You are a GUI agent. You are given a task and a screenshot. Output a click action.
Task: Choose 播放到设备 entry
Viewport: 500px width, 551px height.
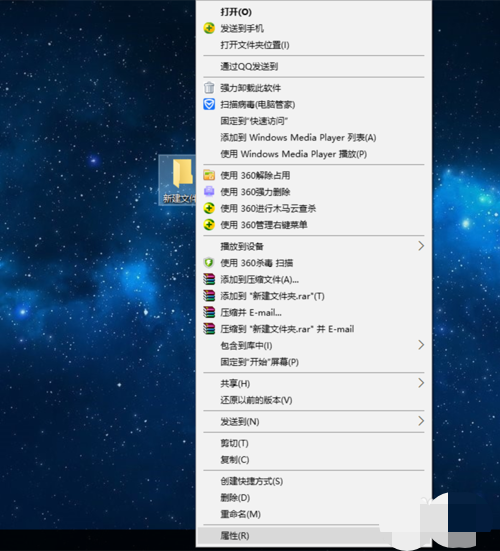314,246
